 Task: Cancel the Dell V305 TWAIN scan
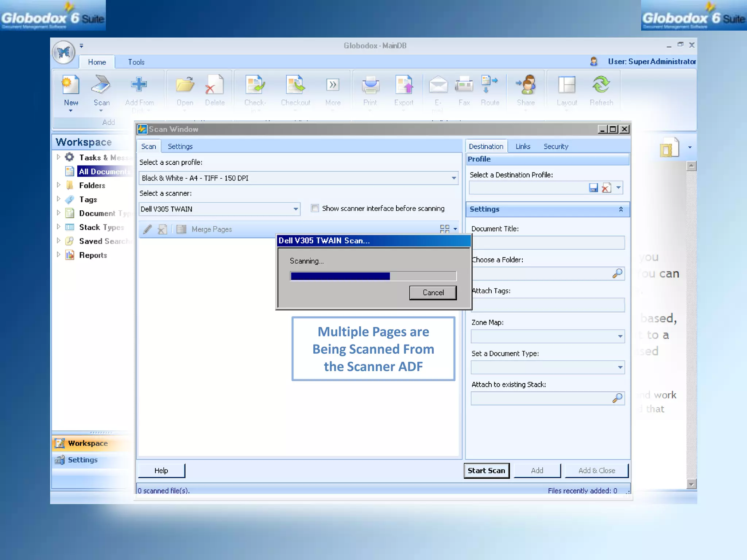433,293
